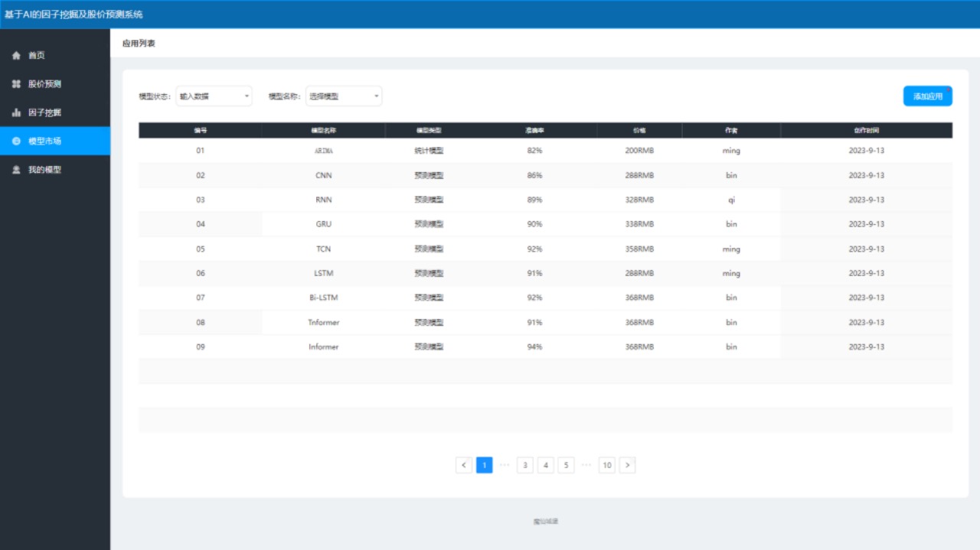Click the 因子挖掘 bar chart icon
980x550 pixels.
[16, 112]
